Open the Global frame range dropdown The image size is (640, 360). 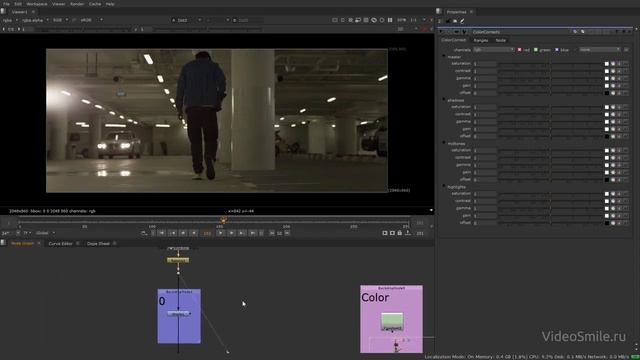[x=45, y=233]
